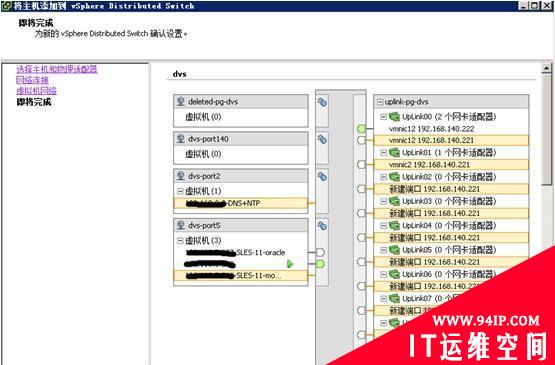The width and height of the screenshot is (555, 365).
Task: Collapse the uplink-pg-dvs group
Action: [380, 102]
